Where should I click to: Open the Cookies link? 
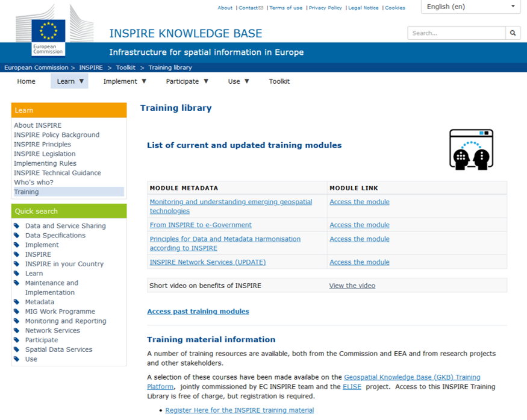(x=395, y=8)
